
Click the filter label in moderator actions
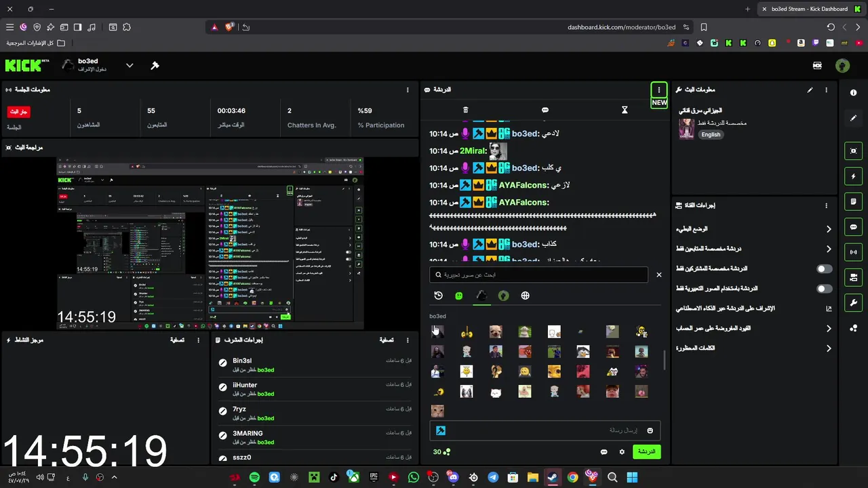pos(386,340)
